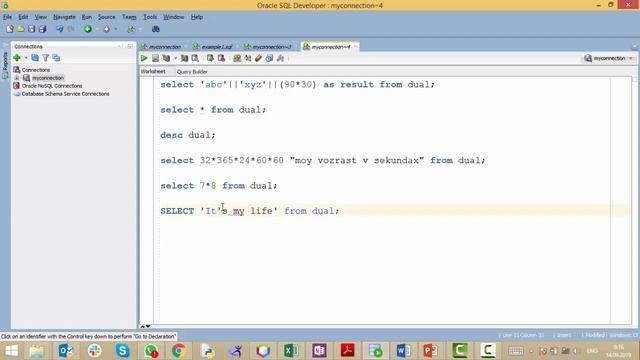
Task: Open the Team menu
Action: point(129,17)
